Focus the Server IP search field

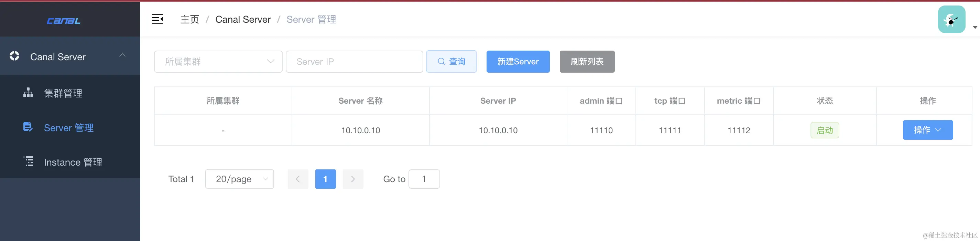tap(354, 62)
